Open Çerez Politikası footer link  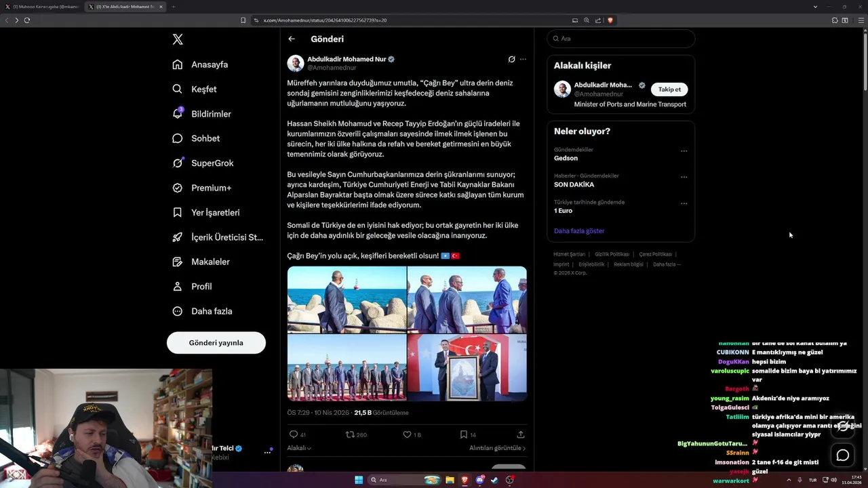point(655,254)
